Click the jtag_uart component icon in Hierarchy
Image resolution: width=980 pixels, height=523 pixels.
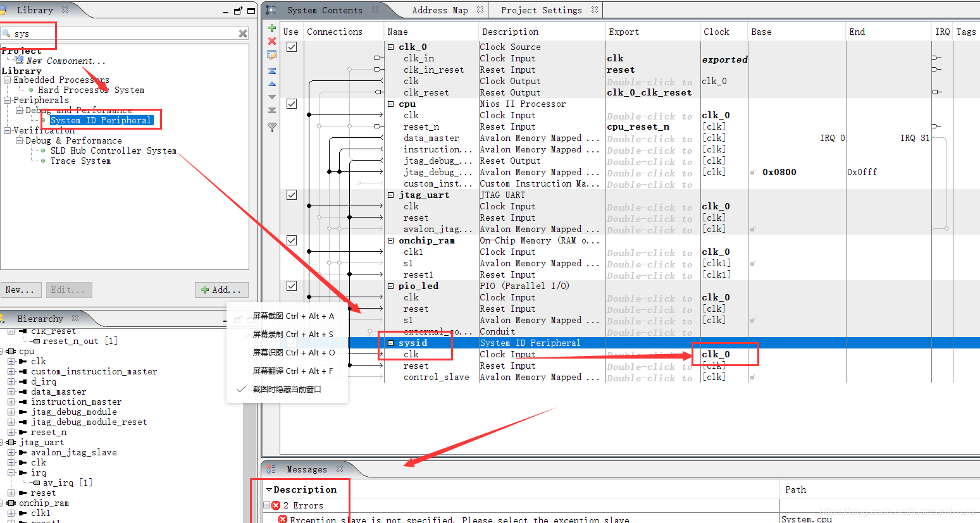tap(11, 442)
